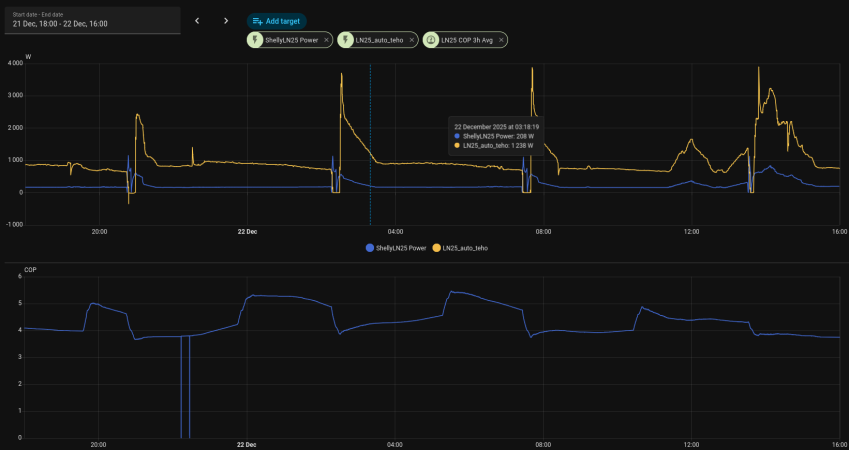
Task: Click the LN25_auto_teho lightning bolt icon
Action: pyautogui.click(x=346, y=40)
